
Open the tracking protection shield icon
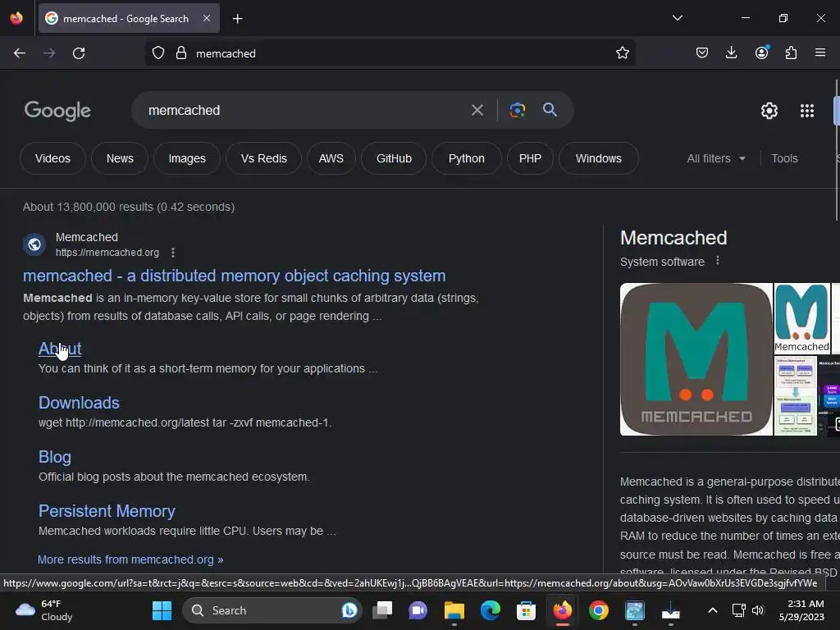point(158,53)
